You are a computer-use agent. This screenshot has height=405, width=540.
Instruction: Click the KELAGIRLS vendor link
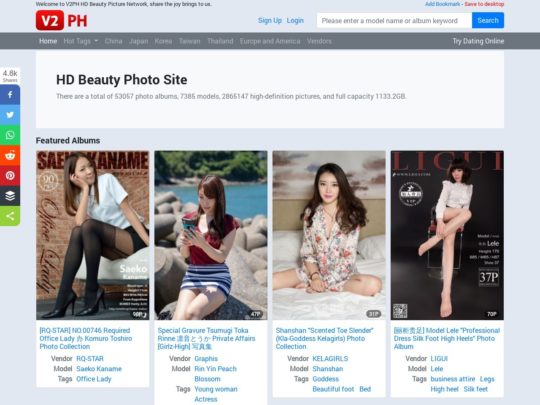(x=330, y=359)
